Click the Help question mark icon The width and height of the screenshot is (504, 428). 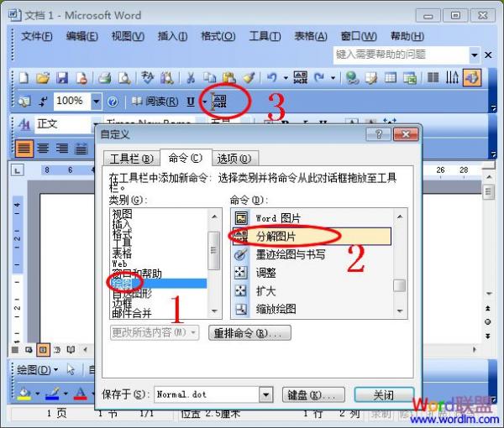(113, 102)
